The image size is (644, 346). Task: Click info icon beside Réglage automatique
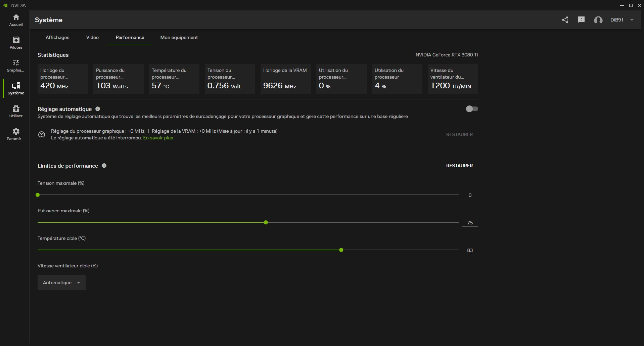pyautogui.click(x=98, y=109)
